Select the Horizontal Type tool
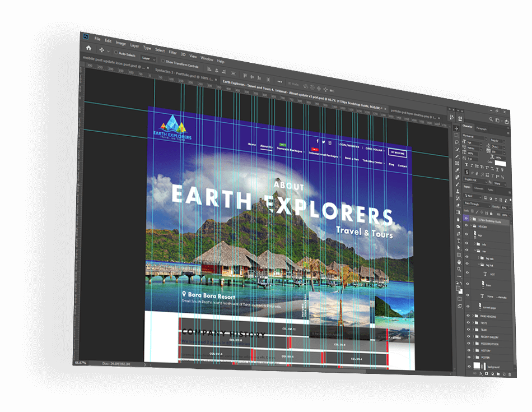 coord(459,241)
